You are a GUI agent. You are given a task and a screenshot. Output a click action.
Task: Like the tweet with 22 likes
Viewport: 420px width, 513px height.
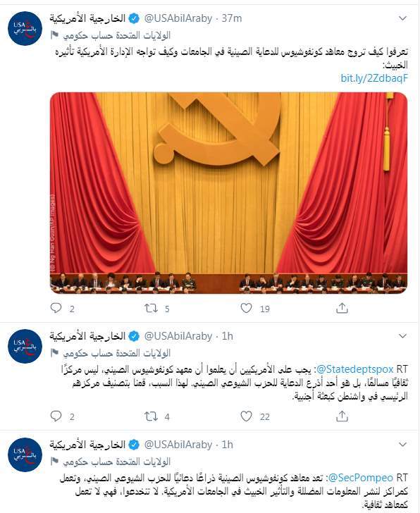tap(246, 416)
